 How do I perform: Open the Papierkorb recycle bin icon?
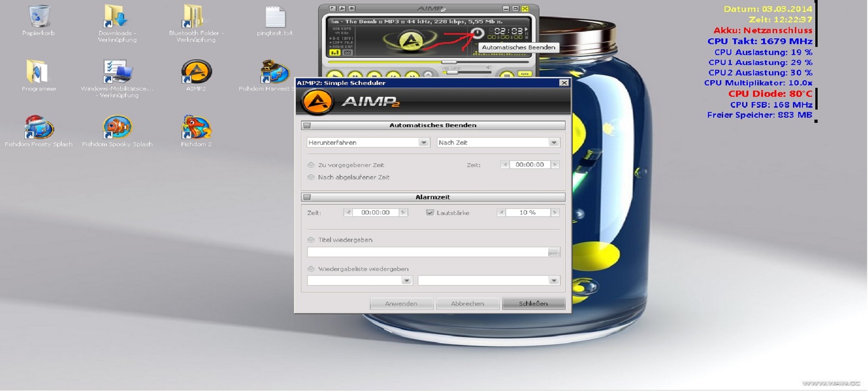click(x=38, y=17)
